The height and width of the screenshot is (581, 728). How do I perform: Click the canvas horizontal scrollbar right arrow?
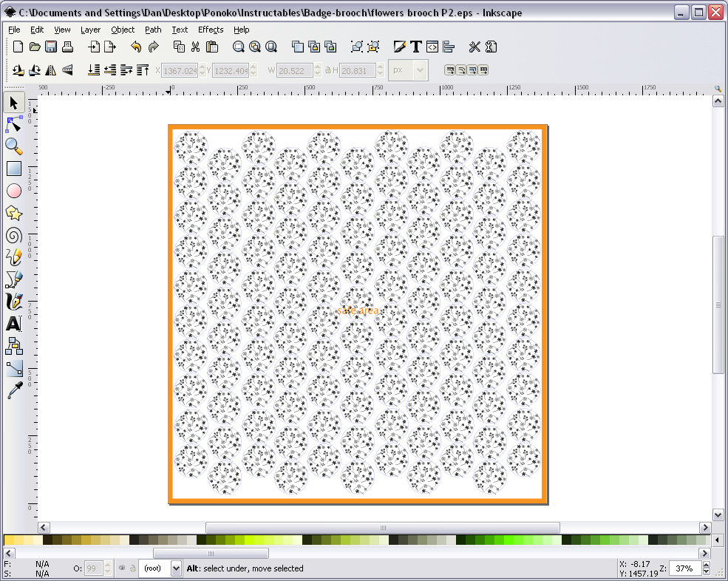(705, 528)
